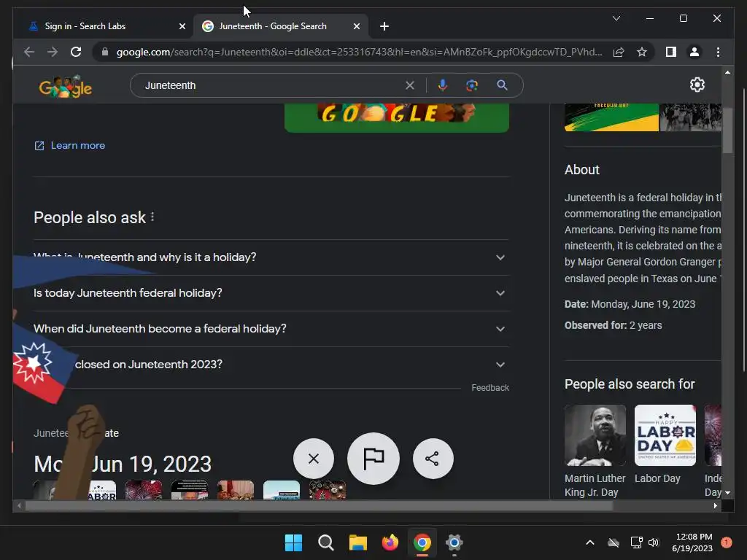This screenshot has height=560, width=747.
Task: Click the horizontal scrollbar thumb
Action: pos(320,506)
